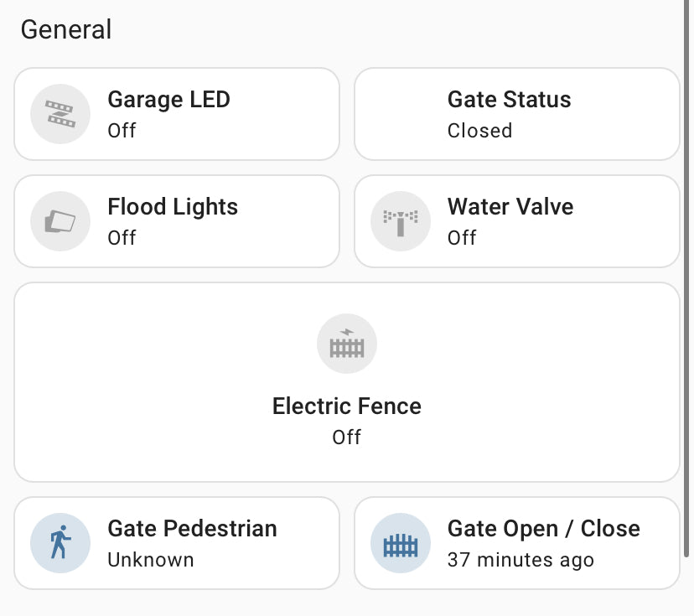
Task: Toggle Flood Lights via its Off status text
Action: [122, 238]
